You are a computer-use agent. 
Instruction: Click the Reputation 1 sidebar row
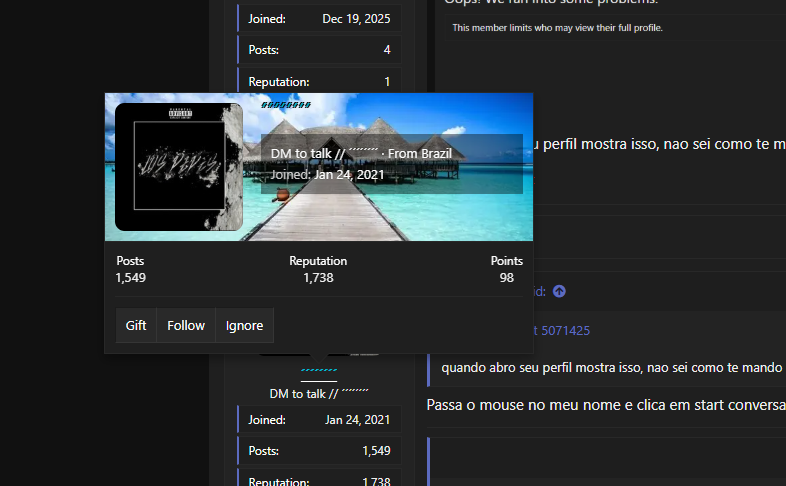(319, 81)
